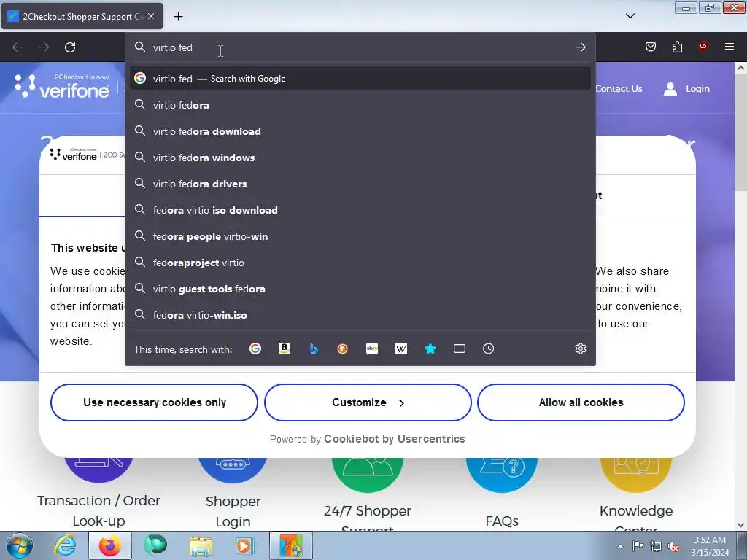Open the taskbar clock showing 3:52 AM
Screen dimensions: 747x560
tap(710, 546)
